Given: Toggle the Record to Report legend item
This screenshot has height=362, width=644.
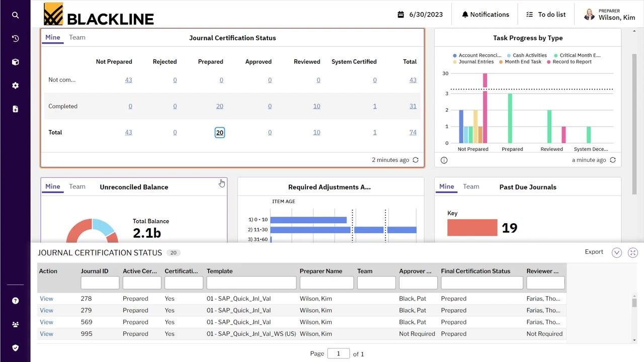Looking at the screenshot, I should (569, 62).
